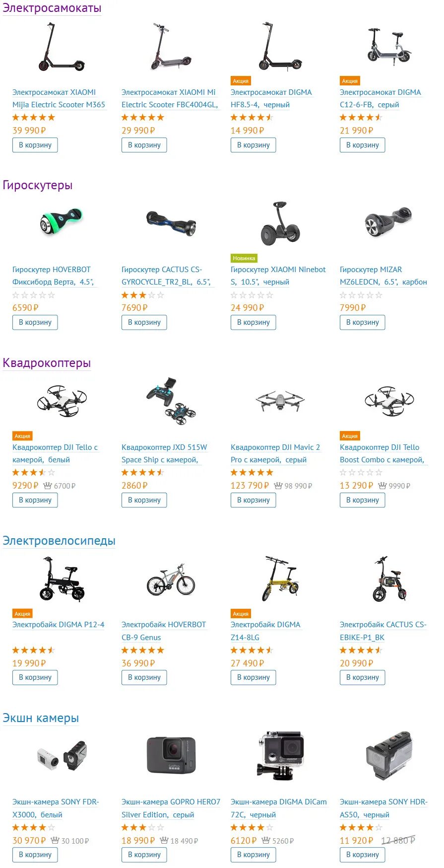Screen dimensions: 444x868
Task: Click the crown price icon on DJI Tello
Action: click(48, 486)
